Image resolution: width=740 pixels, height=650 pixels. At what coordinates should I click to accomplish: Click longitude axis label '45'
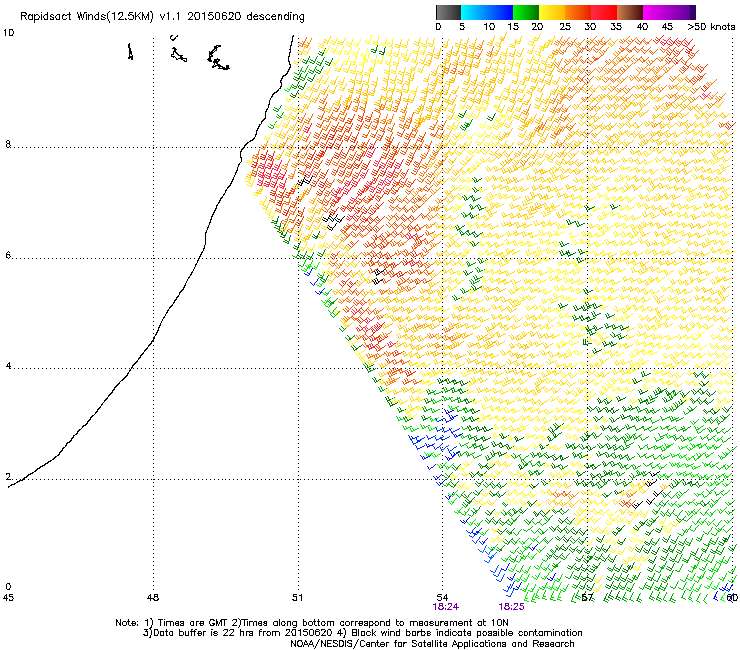8,598
